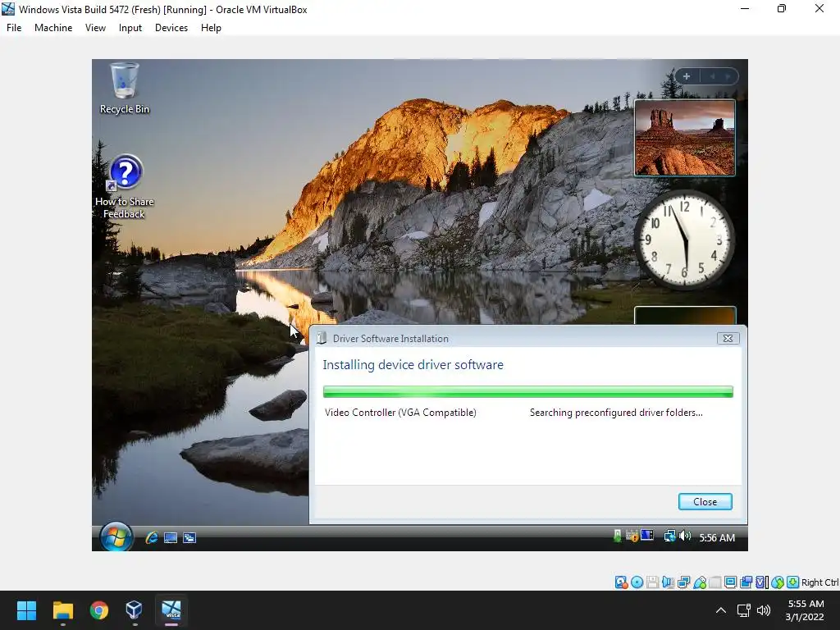Click the Slide Show gadget desert photo
The width and height of the screenshot is (840, 630).
click(685, 138)
